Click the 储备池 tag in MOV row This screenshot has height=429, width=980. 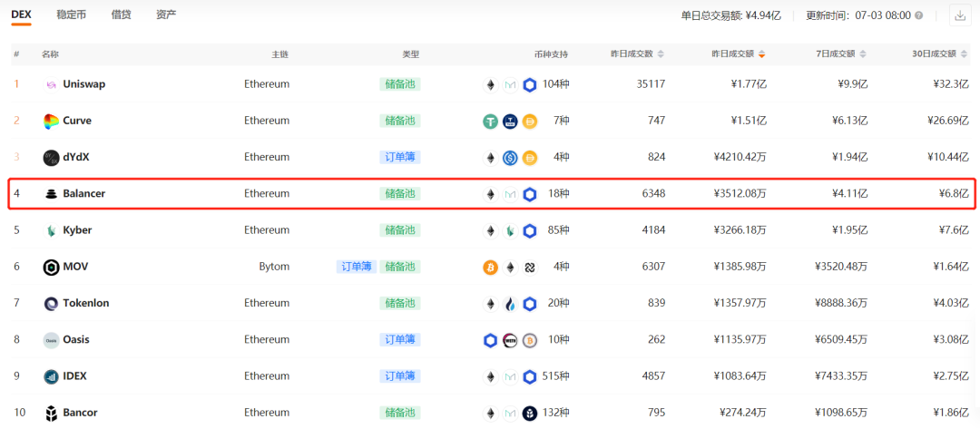400,267
